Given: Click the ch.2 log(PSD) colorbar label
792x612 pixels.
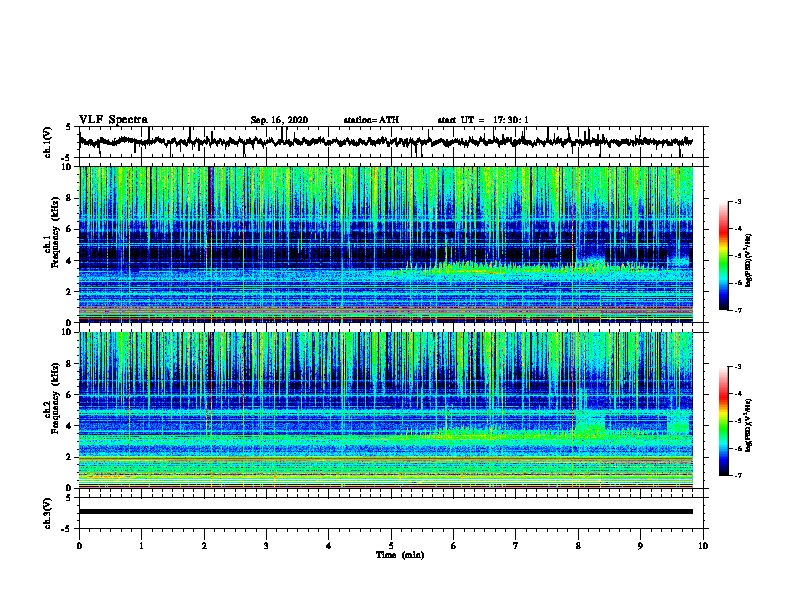Looking at the screenshot, I should pyautogui.click(x=748, y=425).
